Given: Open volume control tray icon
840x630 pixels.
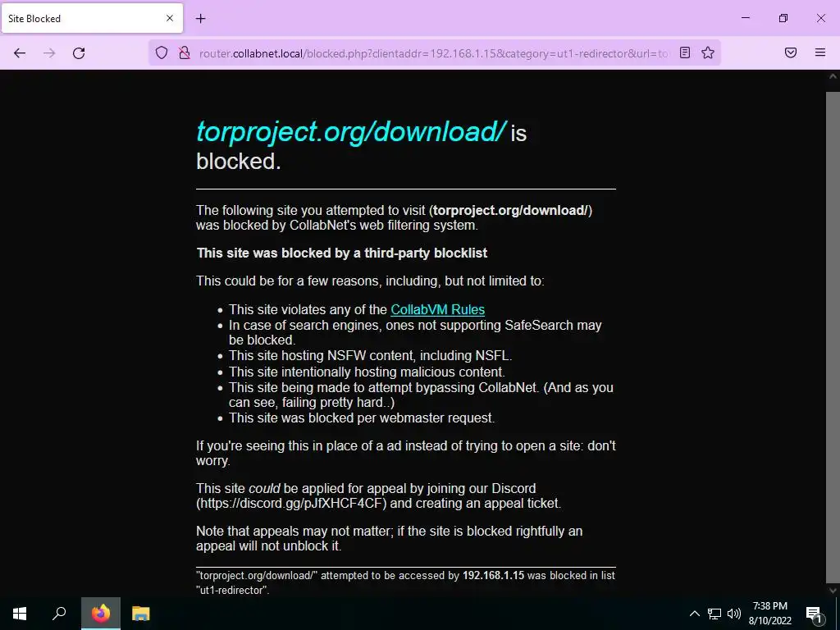Looking at the screenshot, I should [734, 614].
